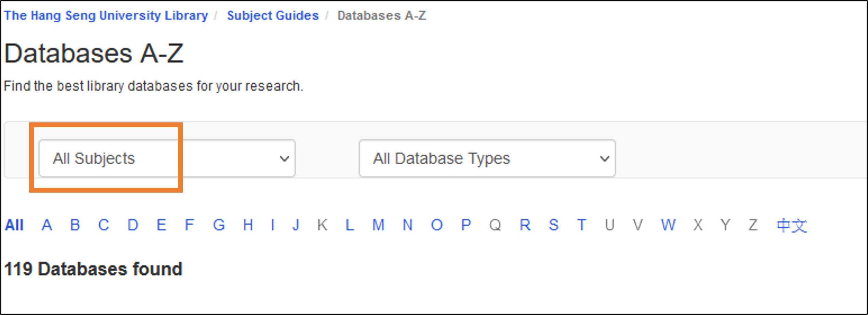Click the Databases A-Z breadcrumb item
Image resolution: width=868 pixels, height=315 pixels.
click(382, 16)
